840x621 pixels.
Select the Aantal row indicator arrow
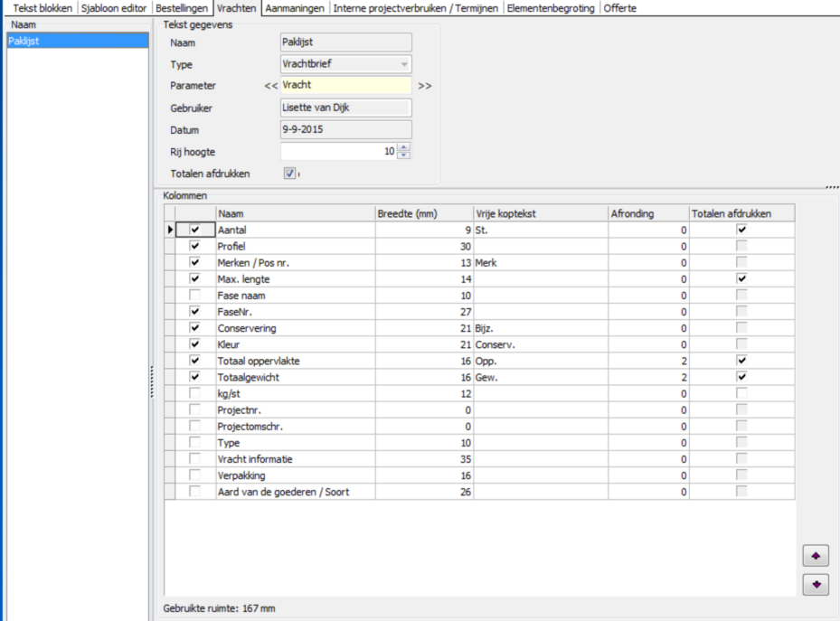pyautogui.click(x=170, y=230)
